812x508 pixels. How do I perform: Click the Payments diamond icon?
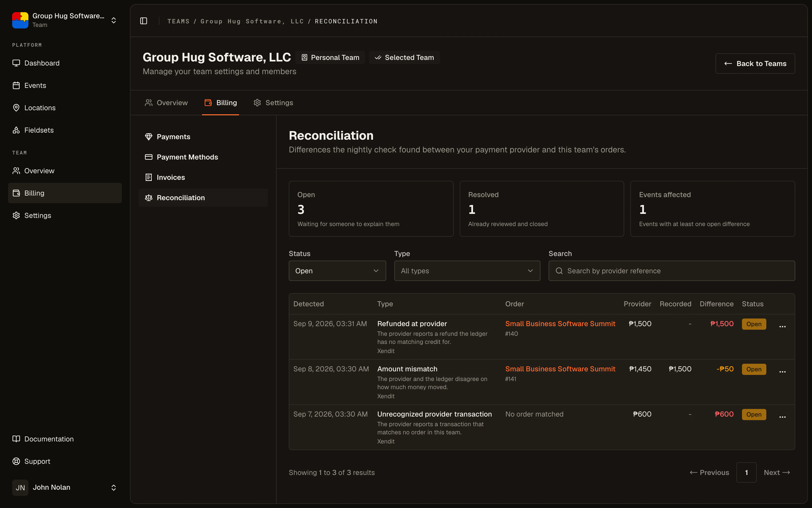pos(149,137)
